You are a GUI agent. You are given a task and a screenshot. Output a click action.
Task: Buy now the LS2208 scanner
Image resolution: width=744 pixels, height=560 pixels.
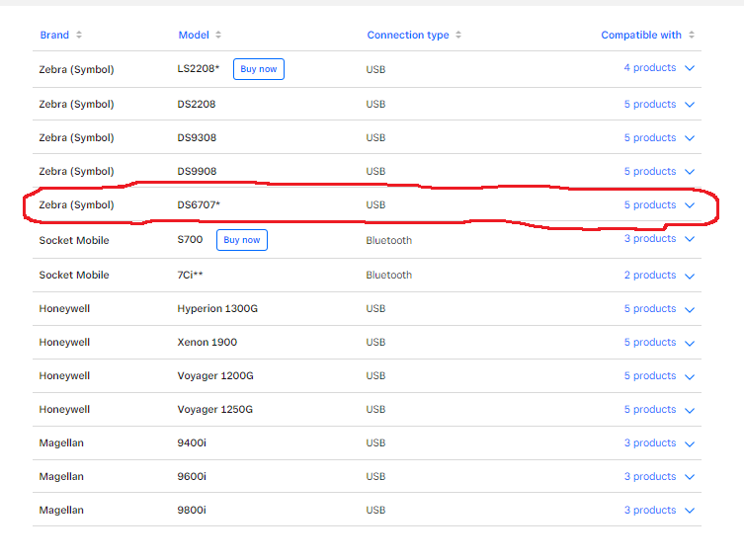pos(259,69)
